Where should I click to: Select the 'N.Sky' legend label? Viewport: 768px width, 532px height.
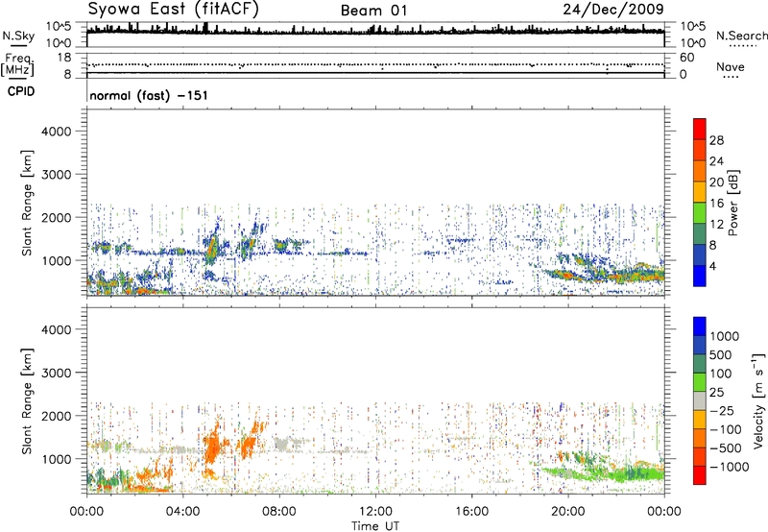pyautogui.click(x=18, y=36)
